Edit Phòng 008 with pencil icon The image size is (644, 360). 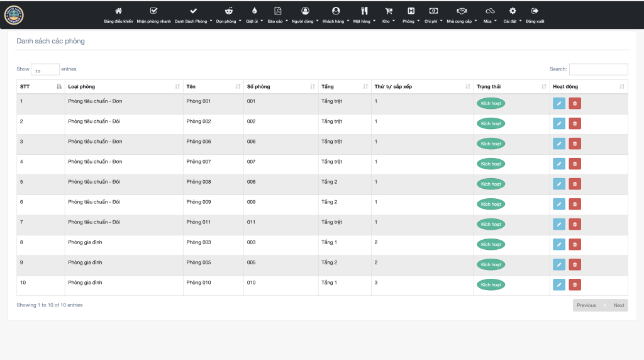coord(559,184)
